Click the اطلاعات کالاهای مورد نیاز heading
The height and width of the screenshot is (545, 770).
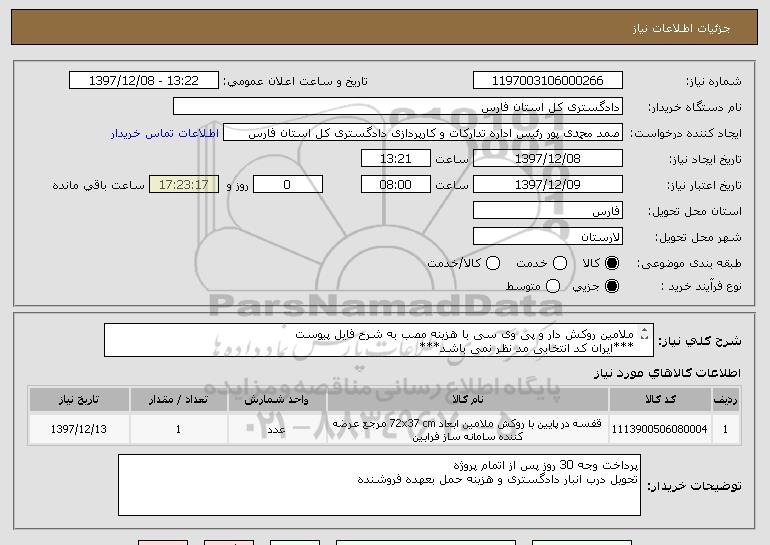[667, 373]
